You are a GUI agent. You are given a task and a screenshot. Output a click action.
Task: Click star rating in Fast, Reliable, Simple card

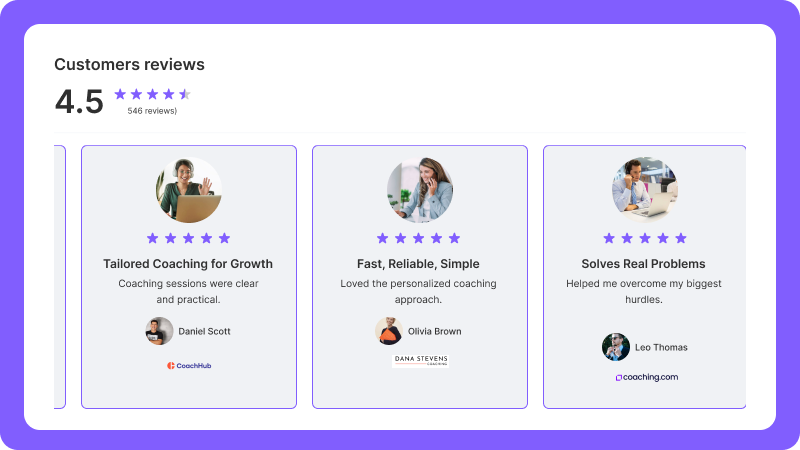419,238
